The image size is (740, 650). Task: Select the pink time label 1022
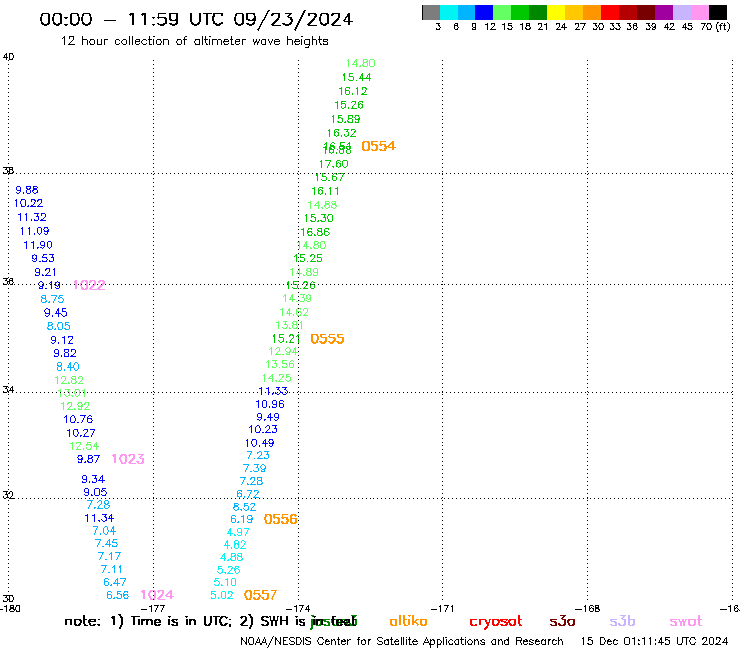(x=89, y=285)
